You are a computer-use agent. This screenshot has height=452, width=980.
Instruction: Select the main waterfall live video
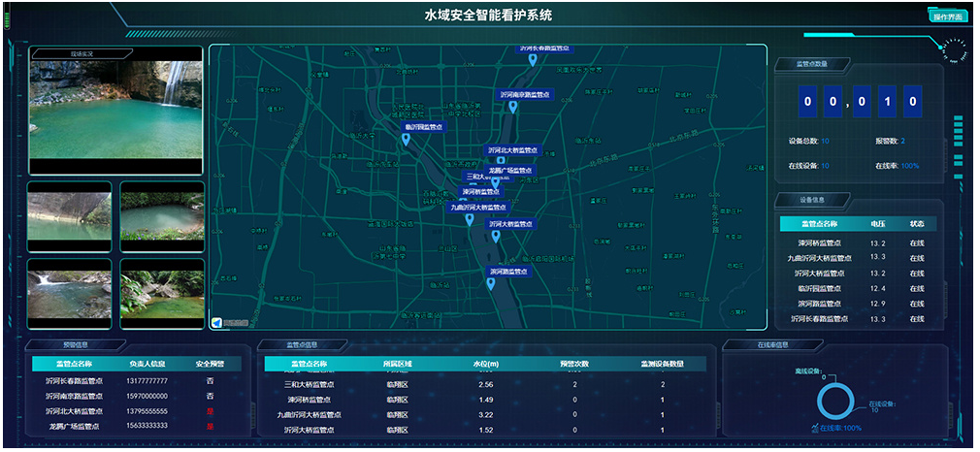116,110
